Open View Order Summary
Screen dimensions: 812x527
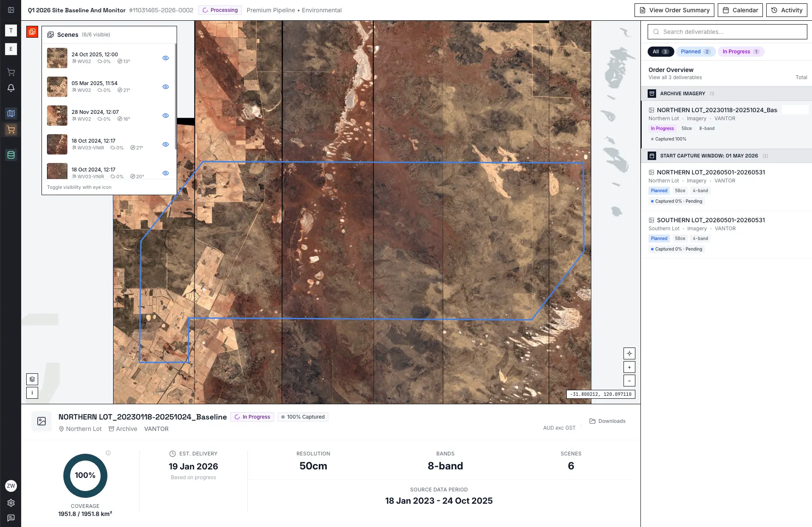coord(674,10)
